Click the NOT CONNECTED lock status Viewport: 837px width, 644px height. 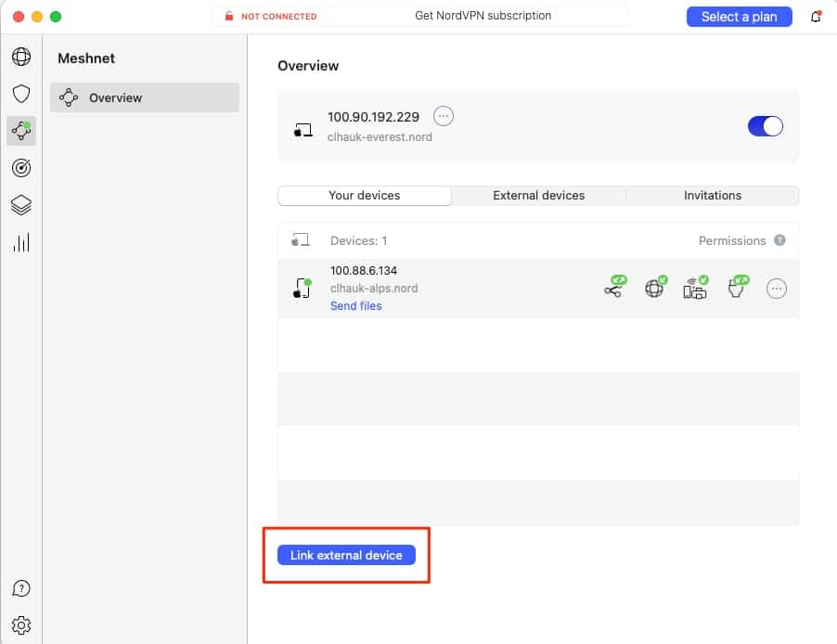point(271,17)
